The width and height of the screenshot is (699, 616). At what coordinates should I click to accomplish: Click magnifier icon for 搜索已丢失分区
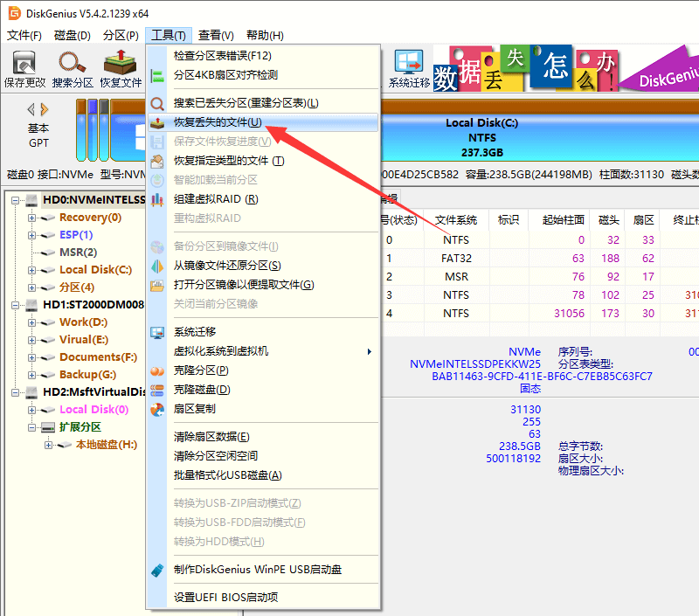point(157,103)
